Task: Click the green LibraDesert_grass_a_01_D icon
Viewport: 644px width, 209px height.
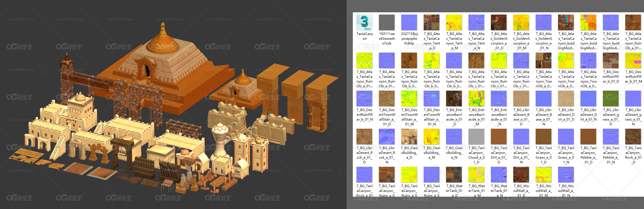Action: [611, 99]
